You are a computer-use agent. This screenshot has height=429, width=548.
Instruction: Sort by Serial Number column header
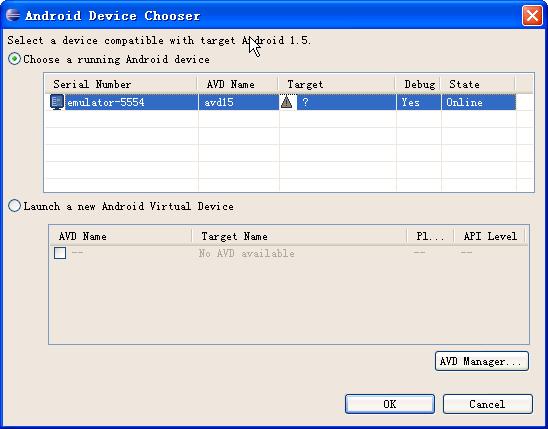121,84
